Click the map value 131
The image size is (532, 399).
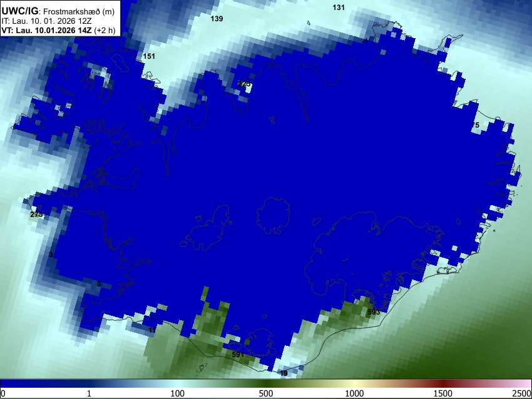(339, 8)
